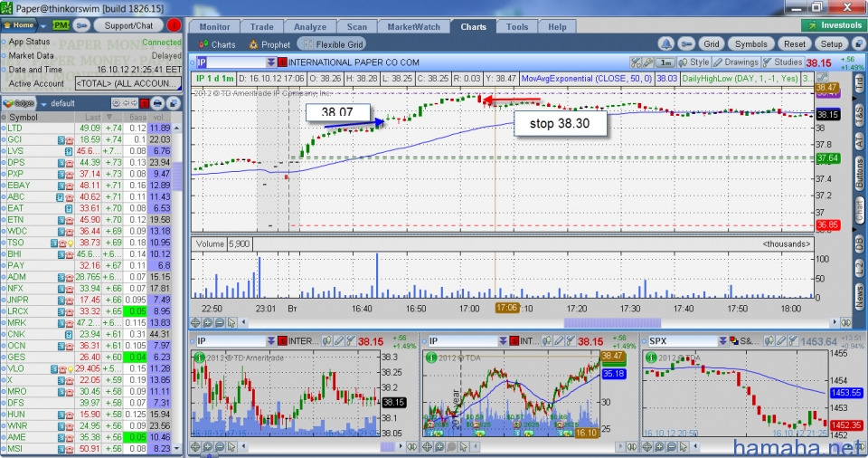Click the watchlist right arrow icon
The width and height of the screenshot is (868, 458).
click(134, 103)
